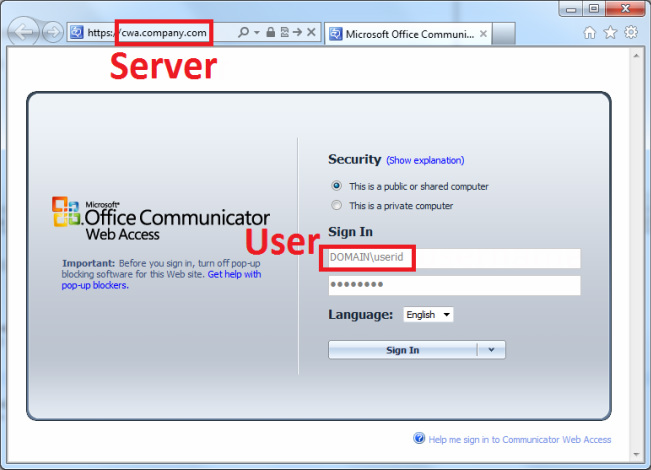Viewport: 651px width, 470px height.
Task: Click the Office Communicator Web Access logo
Action: pyautogui.click(x=161, y=219)
